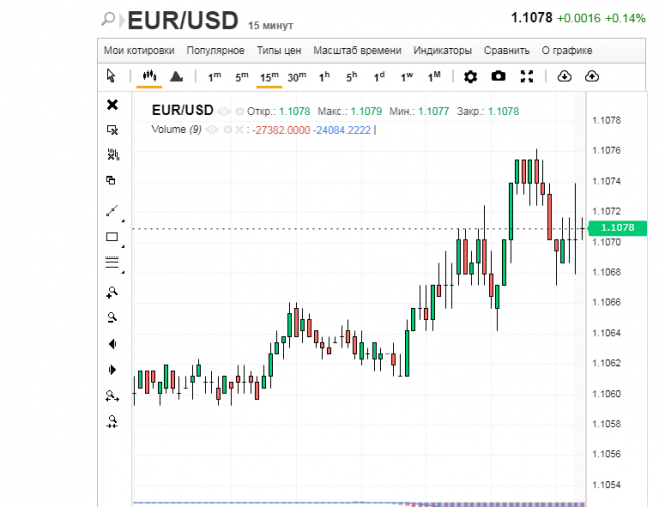This screenshot has width=665, height=507.
Task: Set timeframe to 1 minute
Action: coord(215,77)
